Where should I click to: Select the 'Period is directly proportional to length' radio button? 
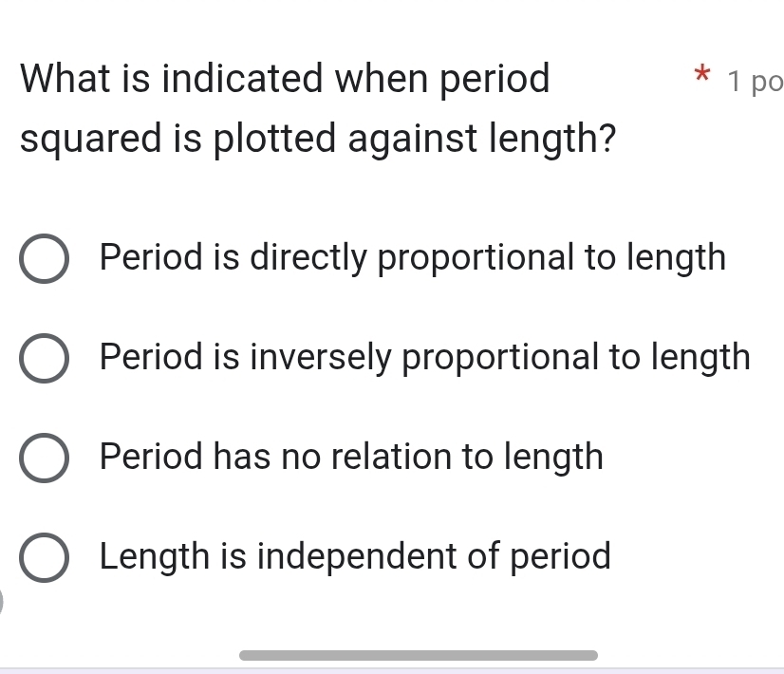coord(44,259)
